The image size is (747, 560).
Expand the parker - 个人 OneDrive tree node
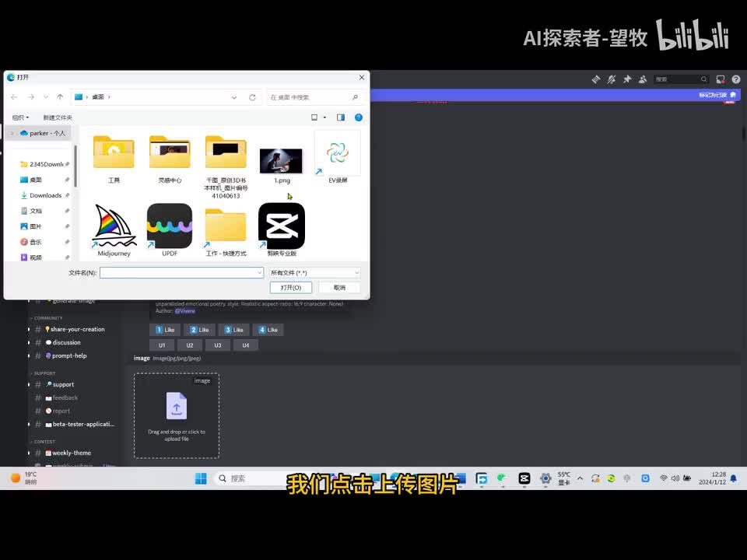[12, 133]
